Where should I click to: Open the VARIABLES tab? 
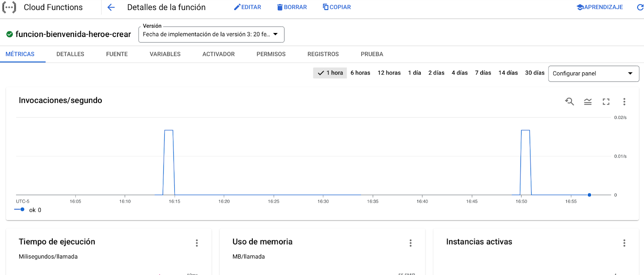[x=165, y=54]
